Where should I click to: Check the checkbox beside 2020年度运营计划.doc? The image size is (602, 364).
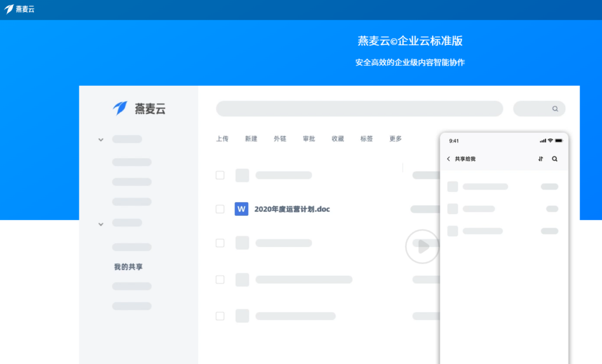(220, 209)
